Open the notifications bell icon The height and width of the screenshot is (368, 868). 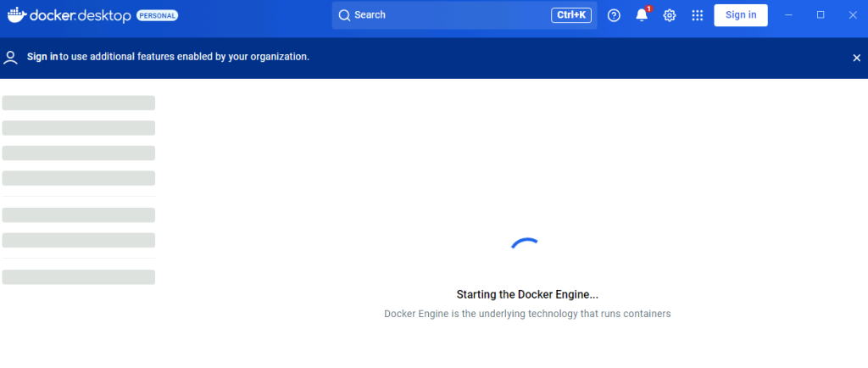tap(643, 15)
